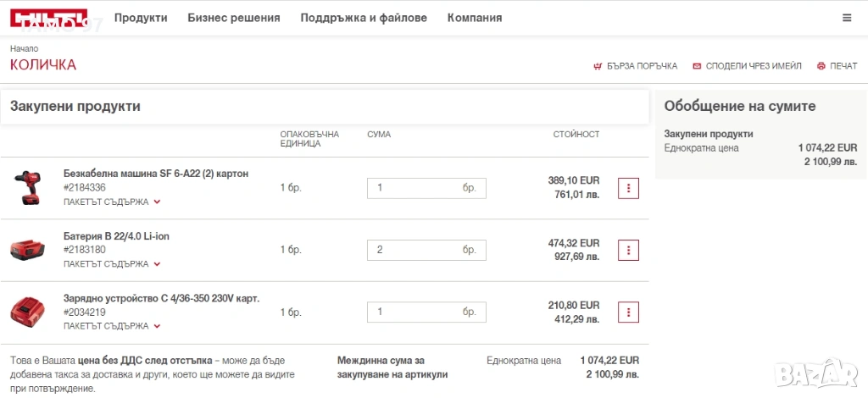Open the Бизнес решения menu
The image size is (868, 398).
(x=233, y=18)
